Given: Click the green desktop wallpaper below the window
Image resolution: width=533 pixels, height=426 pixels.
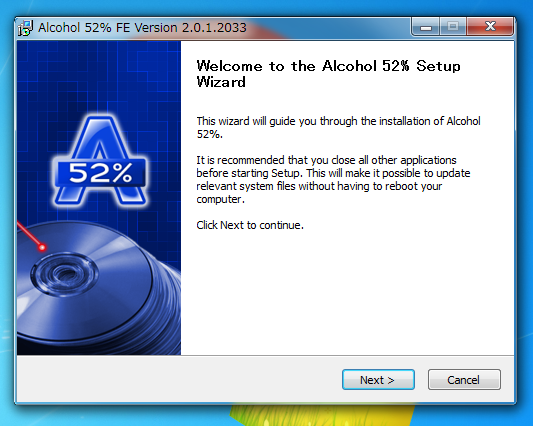Looking at the screenshot, I should click(x=320, y=415).
